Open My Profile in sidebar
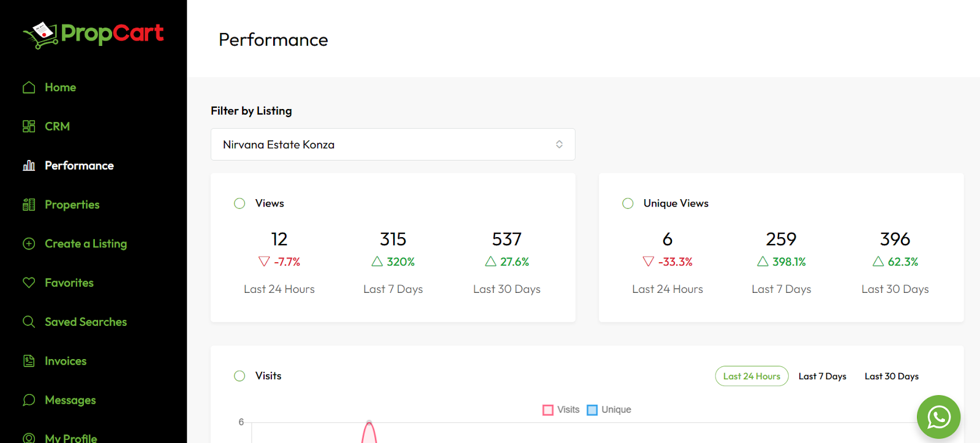Image resolution: width=980 pixels, height=443 pixels. (70, 437)
